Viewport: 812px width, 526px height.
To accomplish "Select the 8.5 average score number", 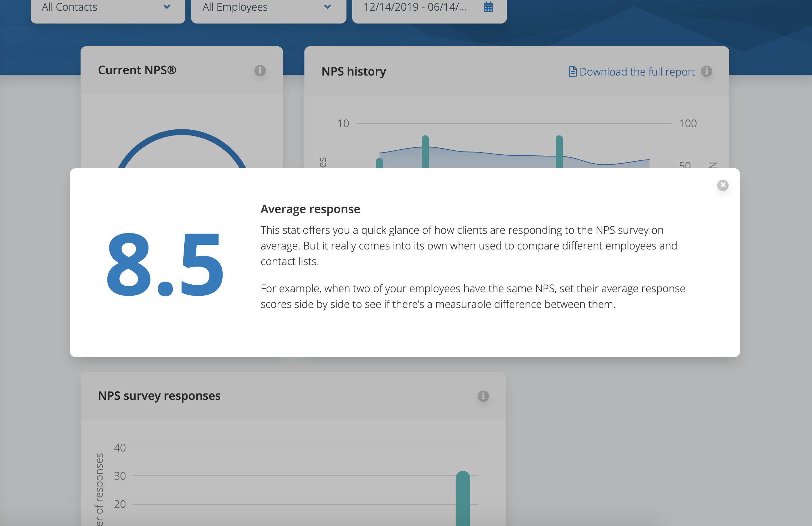I will [165, 264].
